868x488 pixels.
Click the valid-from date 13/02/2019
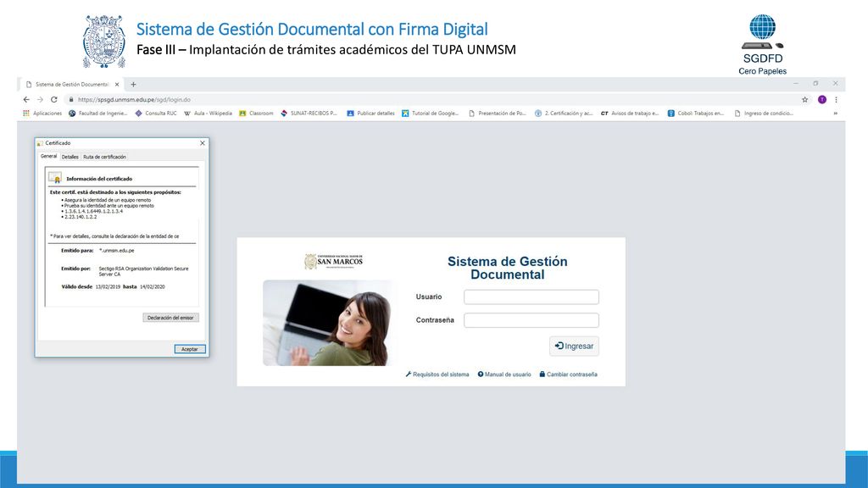pyautogui.click(x=108, y=287)
